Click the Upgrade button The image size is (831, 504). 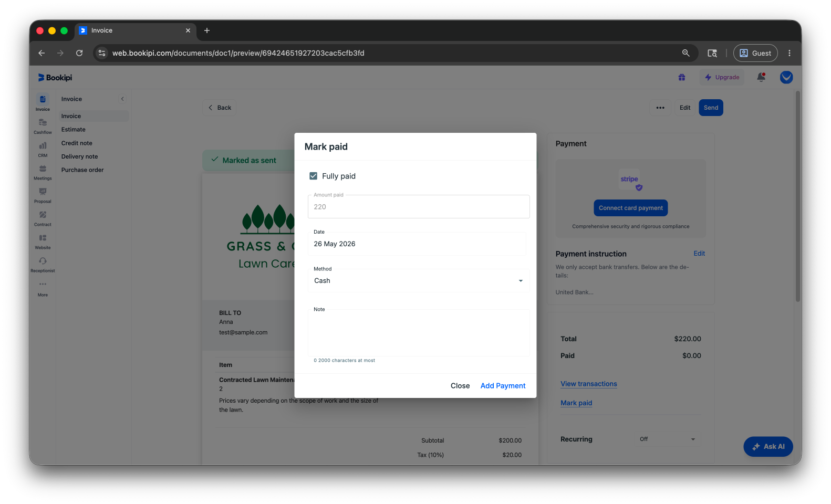[722, 77]
